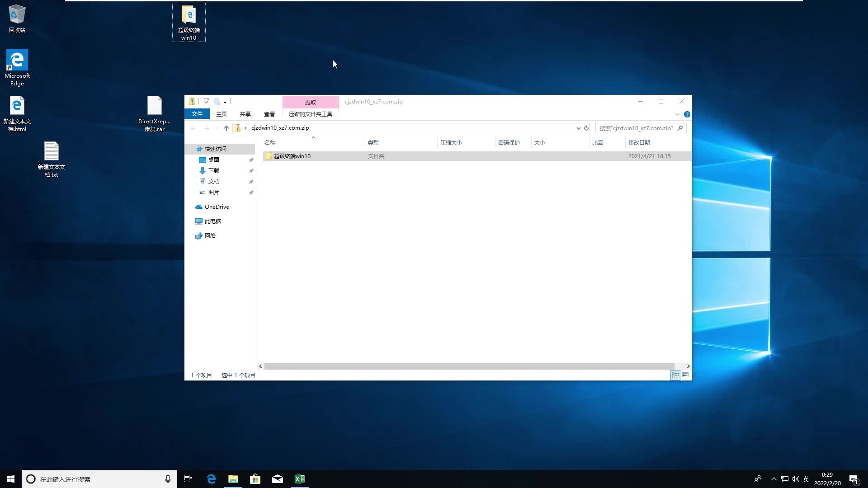The width and height of the screenshot is (868, 488).
Task: Click the Properties icon in quick access toolbar
Action: point(207,102)
